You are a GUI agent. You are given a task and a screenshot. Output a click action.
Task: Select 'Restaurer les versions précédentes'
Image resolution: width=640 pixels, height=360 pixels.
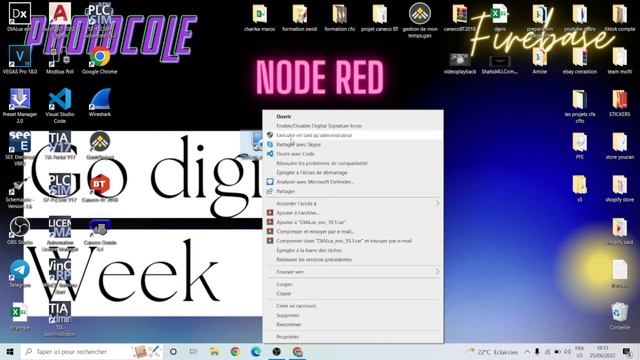(353, 260)
